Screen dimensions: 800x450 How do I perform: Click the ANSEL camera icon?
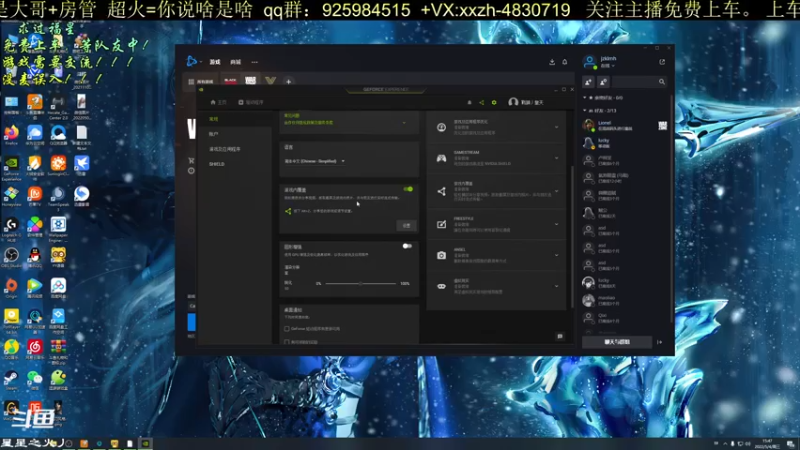441,255
